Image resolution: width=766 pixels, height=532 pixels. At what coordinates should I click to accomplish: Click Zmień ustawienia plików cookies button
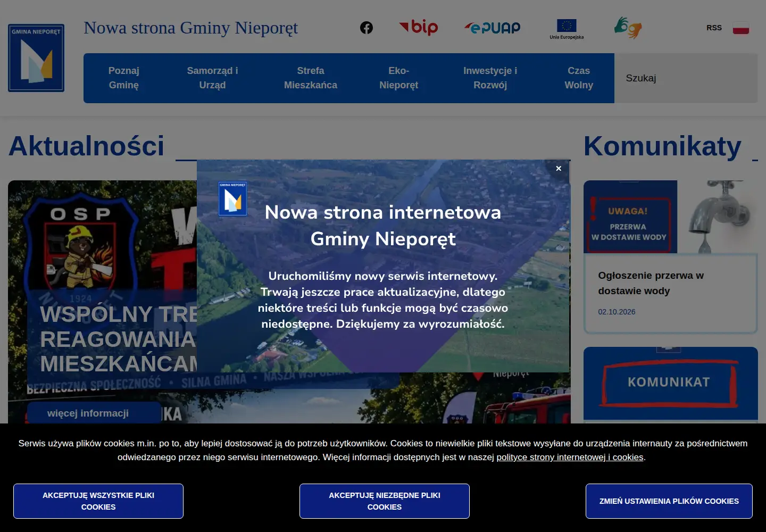tap(669, 501)
